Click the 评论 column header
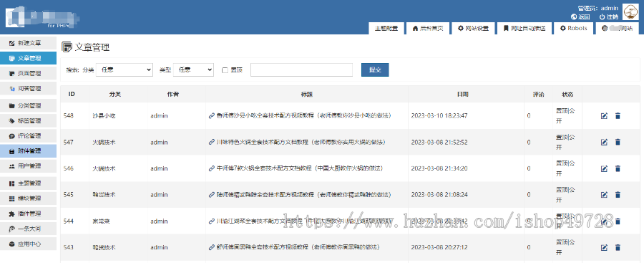Screen dimensions: 644x263 [538, 95]
